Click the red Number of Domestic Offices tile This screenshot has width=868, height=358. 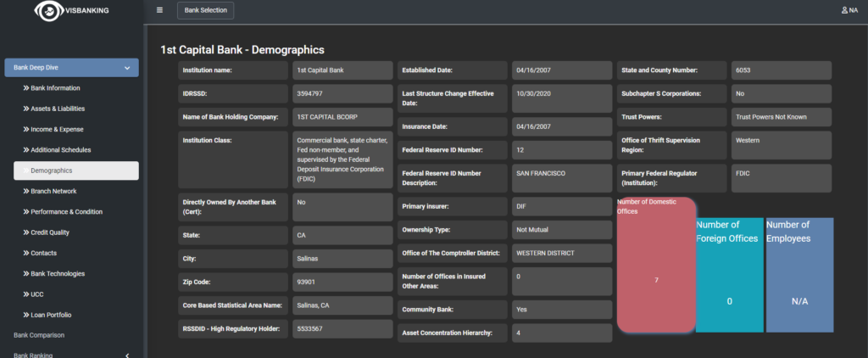click(656, 265)
